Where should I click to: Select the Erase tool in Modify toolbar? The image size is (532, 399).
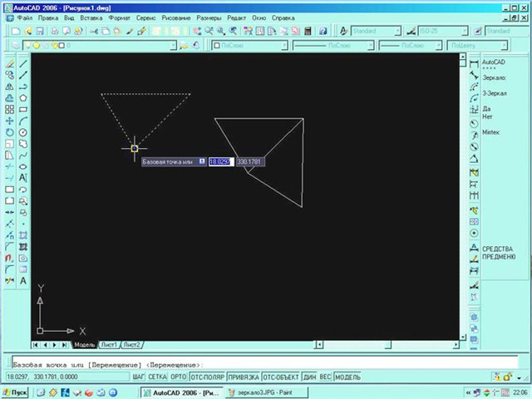[8, 63]
